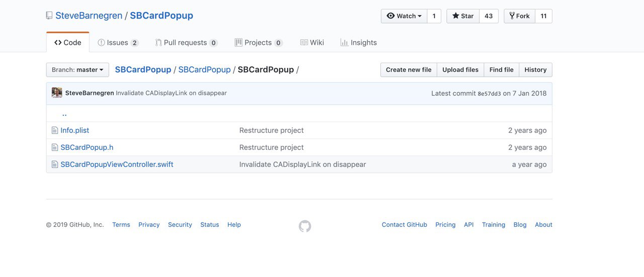Open the Pull requests tab
The width and height of the screenshot is (644, 277).
coord(186,43)
